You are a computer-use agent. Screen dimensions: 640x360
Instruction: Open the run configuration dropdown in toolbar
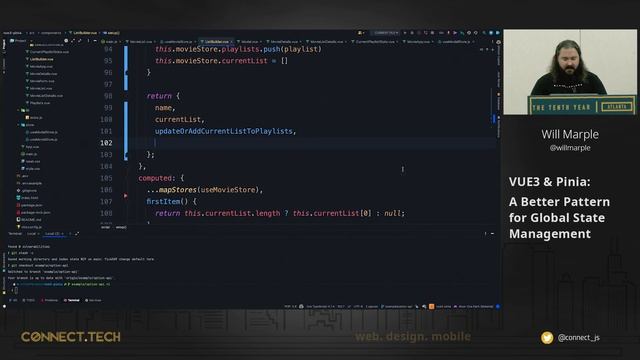click(x=385, y=33)
